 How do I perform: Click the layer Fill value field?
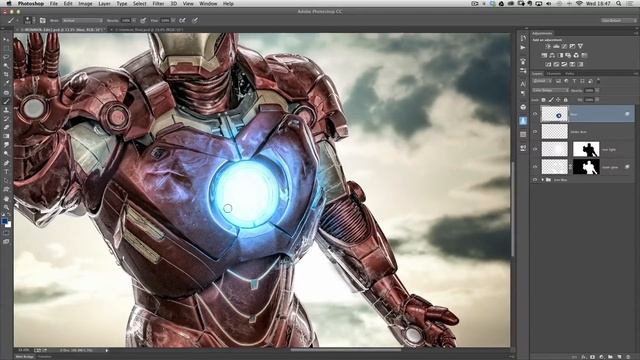click(589, 100)
